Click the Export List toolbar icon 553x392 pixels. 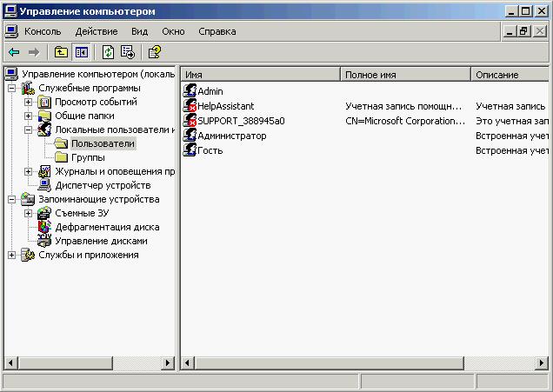tap(127, 52)
